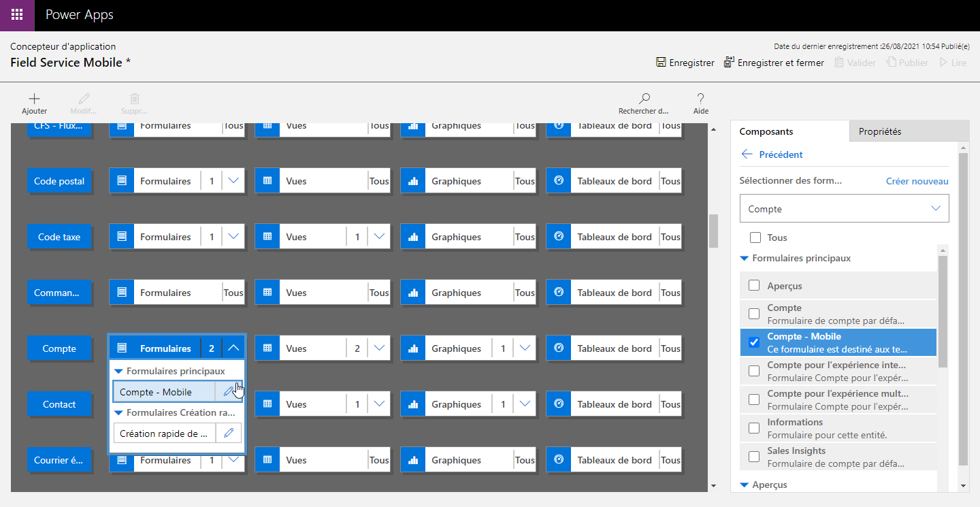
Task: Click Tableaux de bord icon in Code taxe row
Action: coord(559,237)
